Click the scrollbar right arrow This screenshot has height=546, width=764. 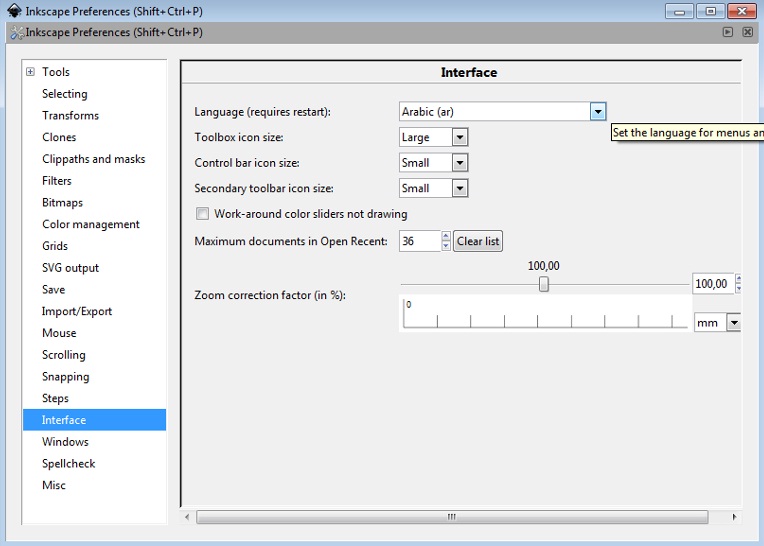(734, 517)
